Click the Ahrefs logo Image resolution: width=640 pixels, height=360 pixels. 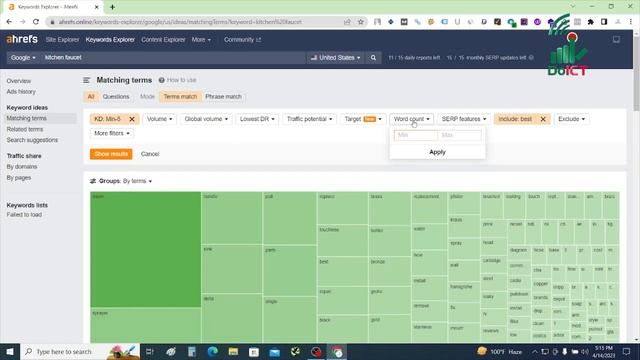pyautogui.click(x=22, y=40)
